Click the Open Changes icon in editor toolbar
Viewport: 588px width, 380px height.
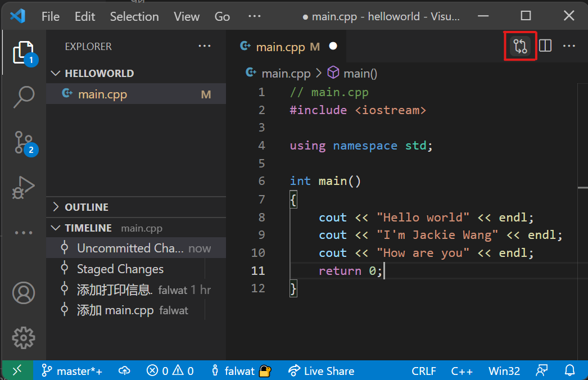pos(521,46)
